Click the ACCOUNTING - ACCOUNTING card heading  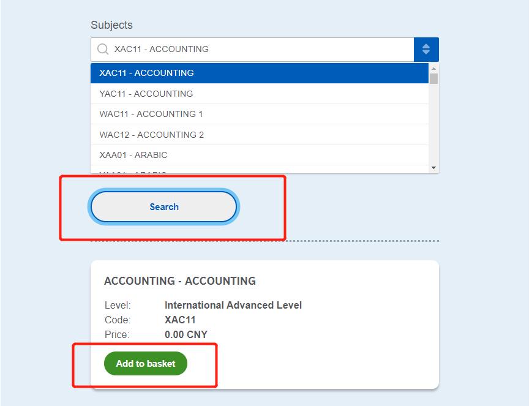coord(180,281)
